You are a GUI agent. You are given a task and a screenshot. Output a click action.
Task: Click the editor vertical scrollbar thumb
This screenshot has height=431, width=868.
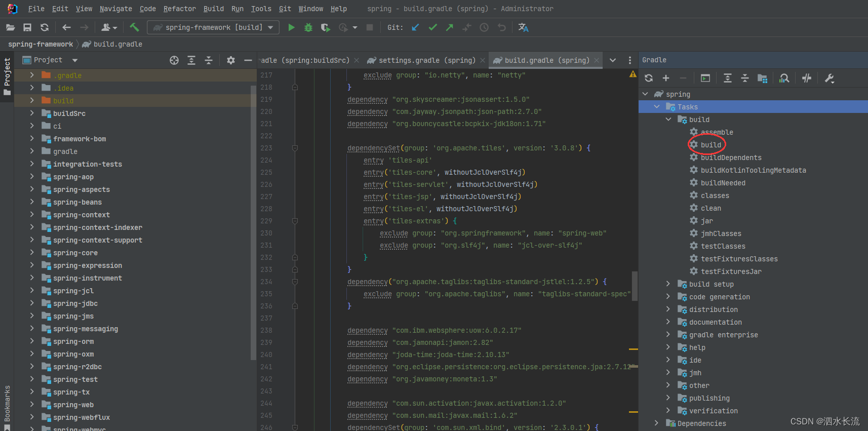635,286
